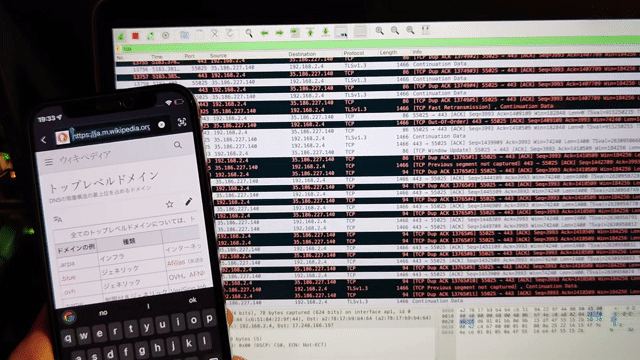Click the save capture file icon

click(200, 34)
